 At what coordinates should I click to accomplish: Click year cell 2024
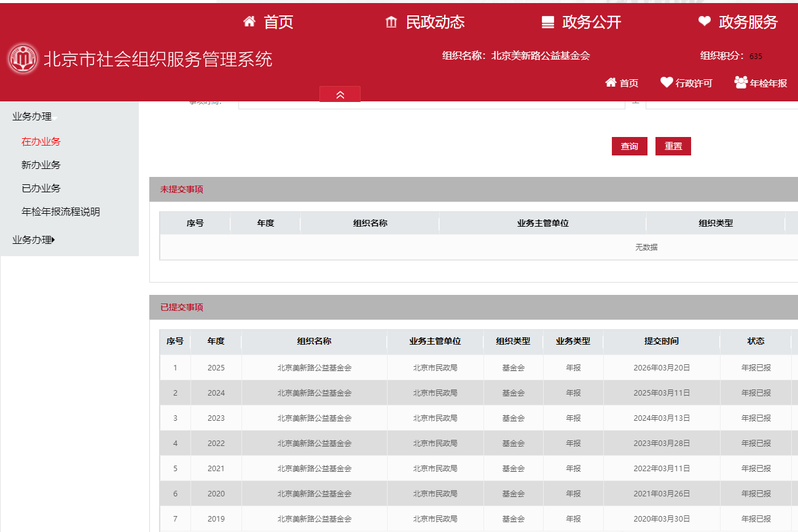pos(216,393)
